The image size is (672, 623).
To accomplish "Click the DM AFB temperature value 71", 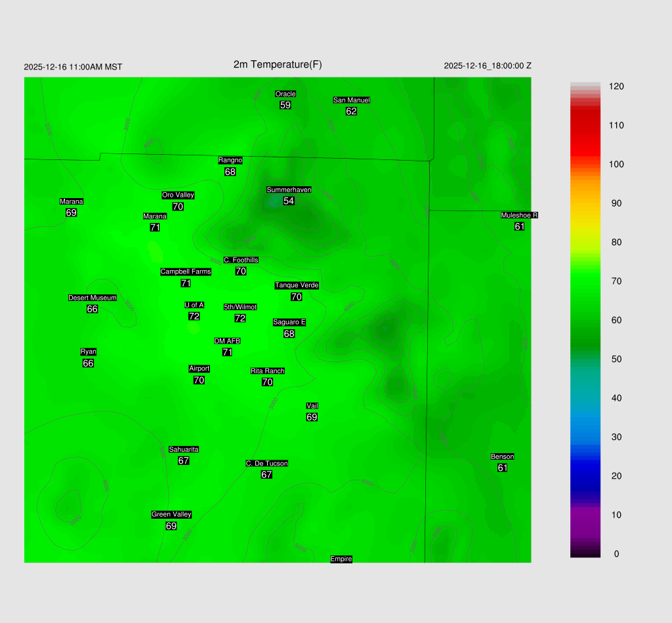I will click(x=227, y=352).
